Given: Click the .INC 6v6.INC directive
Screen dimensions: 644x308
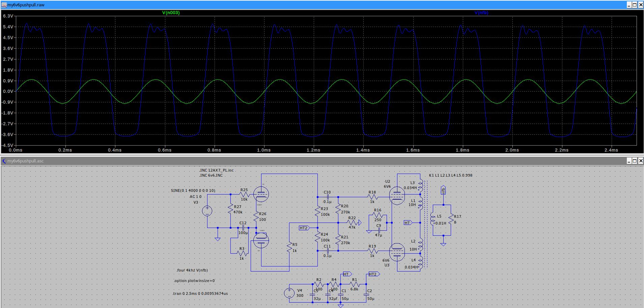Looking at the screenshot, I should point(211,175).
